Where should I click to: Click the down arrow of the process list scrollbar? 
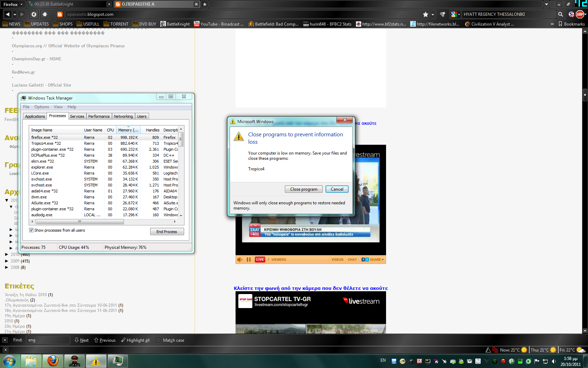coord(181,216)
